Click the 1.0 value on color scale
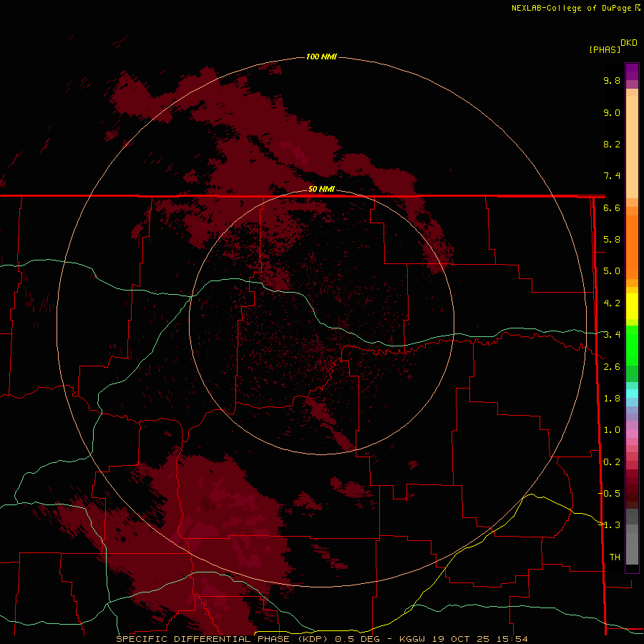 [612, 430]
